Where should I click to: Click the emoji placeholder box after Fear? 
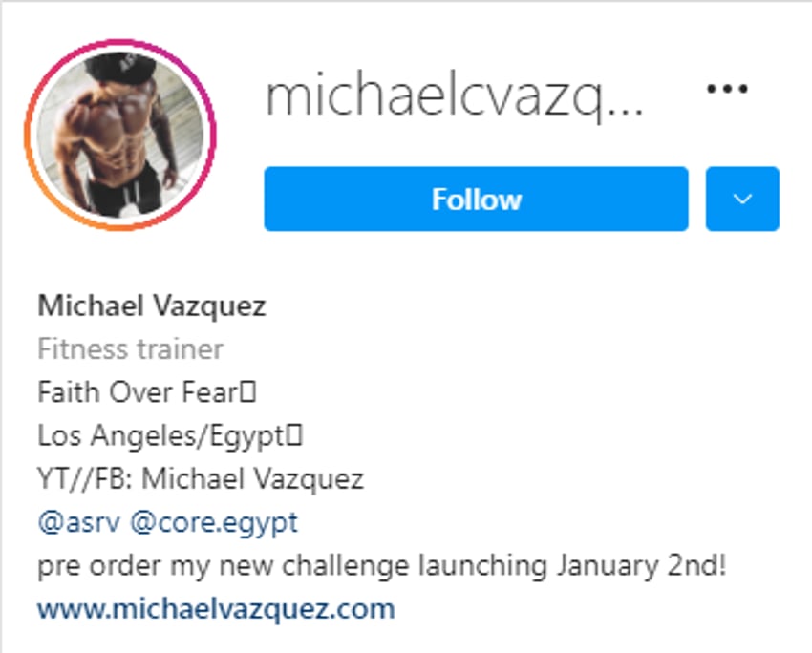[248, 391]
